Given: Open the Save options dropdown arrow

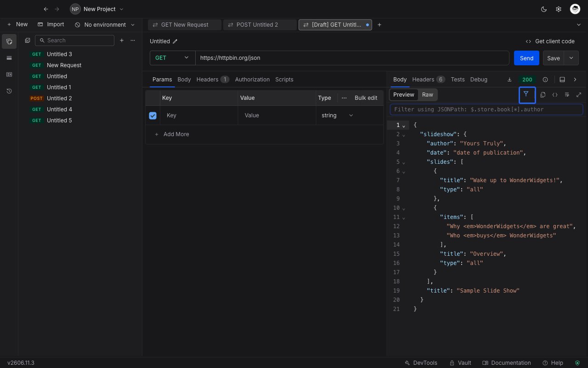Looking at the screenshot, I should tap(571, 58).
